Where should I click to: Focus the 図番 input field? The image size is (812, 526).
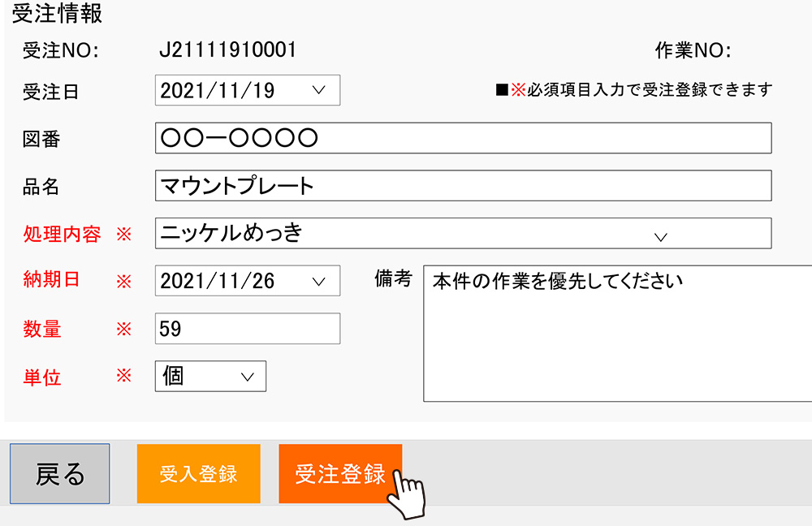click(x=463, y=138)
